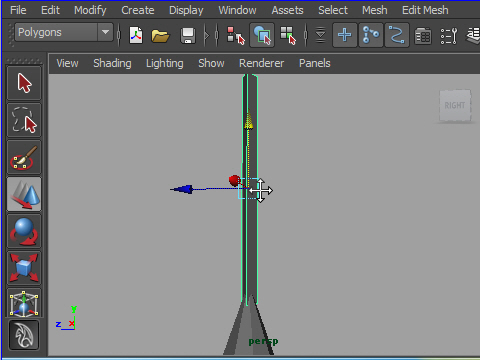Save scene using floppy disk icon

pyautogui.click(x=188, y=35)
